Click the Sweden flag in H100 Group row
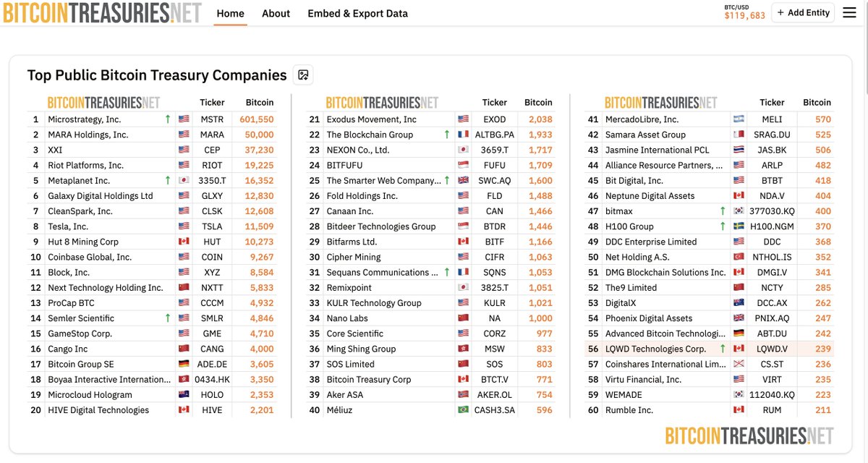The image size is (868, 463). pos(739,226)
